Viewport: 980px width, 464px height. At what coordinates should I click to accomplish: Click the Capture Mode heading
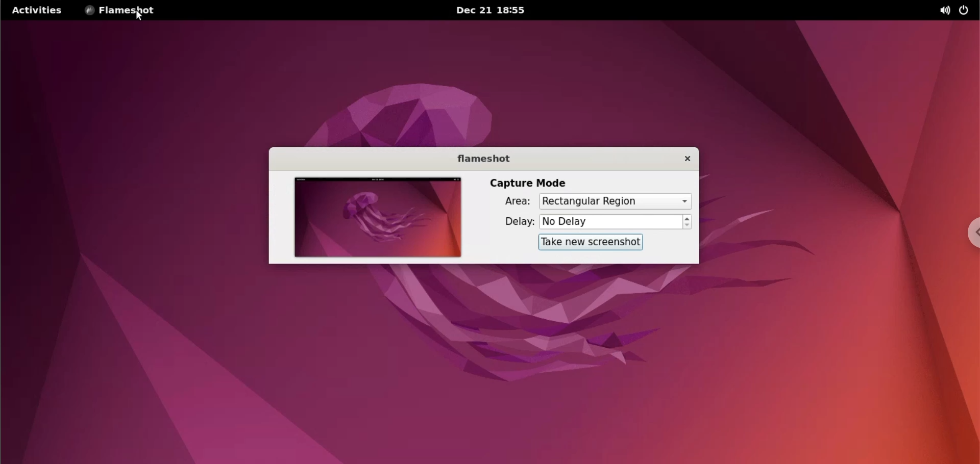pyautogui.click(x=528, y=183)
